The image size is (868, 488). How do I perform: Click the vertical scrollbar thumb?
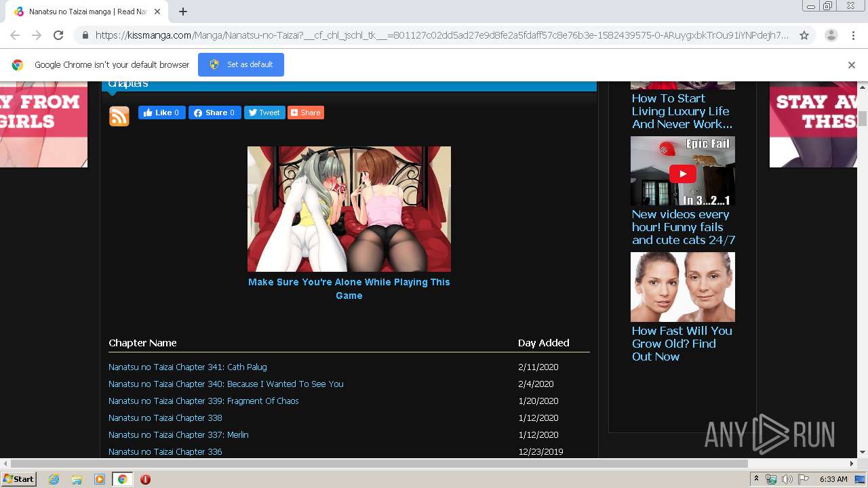coord(863,119)
